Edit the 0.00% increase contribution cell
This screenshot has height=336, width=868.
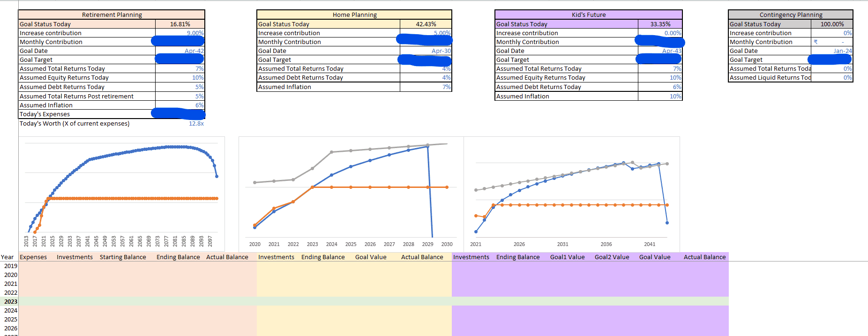click(x=660, y=33)
